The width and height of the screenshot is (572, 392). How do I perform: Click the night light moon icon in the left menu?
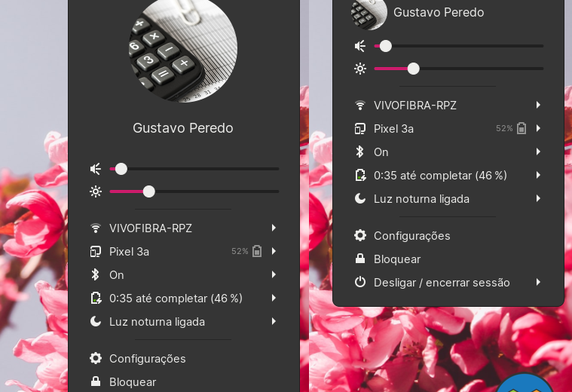96,321
